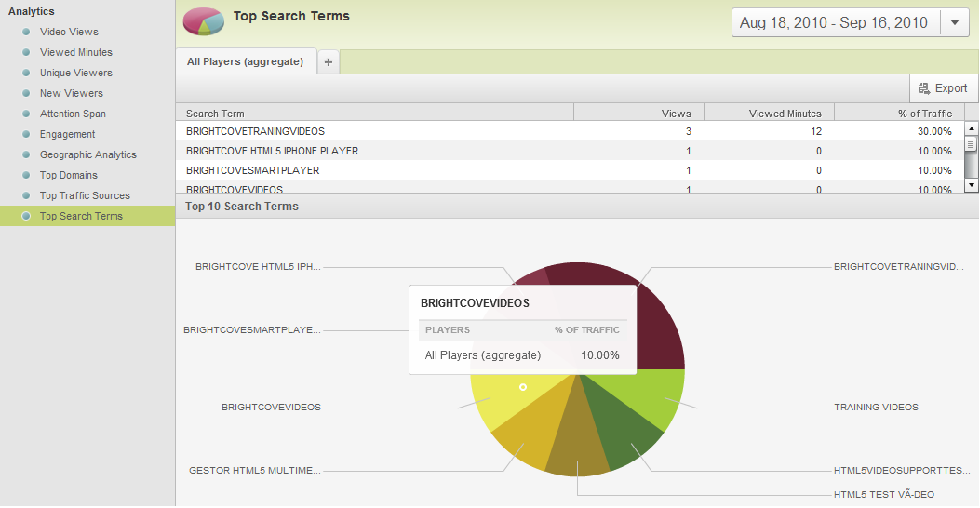Click the 30.00% traffic cell
The width and height of the screenshot is (980, 508).
[x=934, y=131]
